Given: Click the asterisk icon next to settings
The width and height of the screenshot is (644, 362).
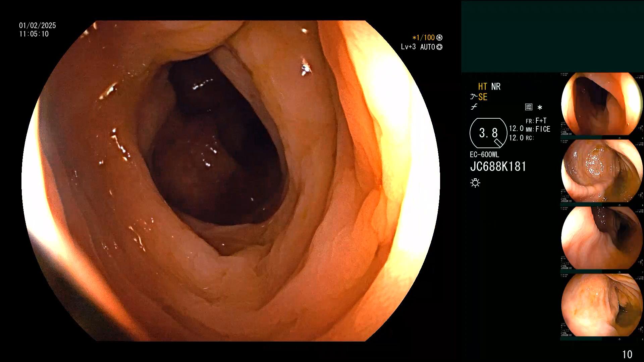Looking at the screenshot, I should [540, 108].
